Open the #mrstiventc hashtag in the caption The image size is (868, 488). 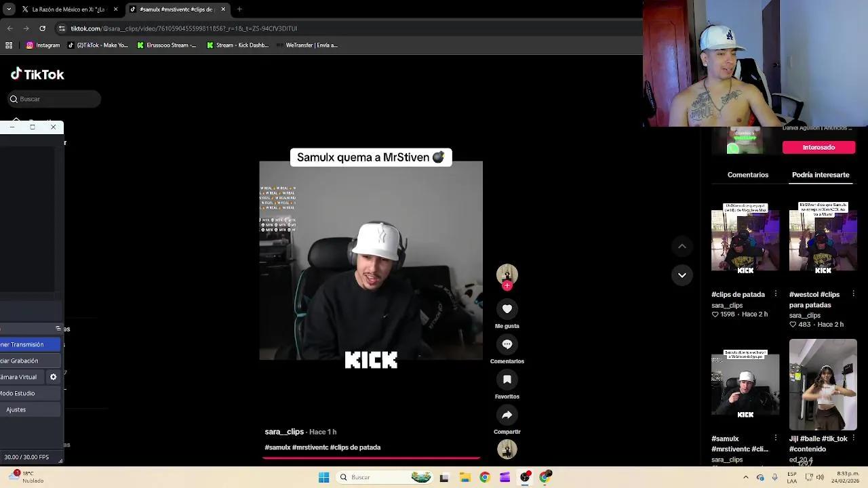tap(310, 447)
